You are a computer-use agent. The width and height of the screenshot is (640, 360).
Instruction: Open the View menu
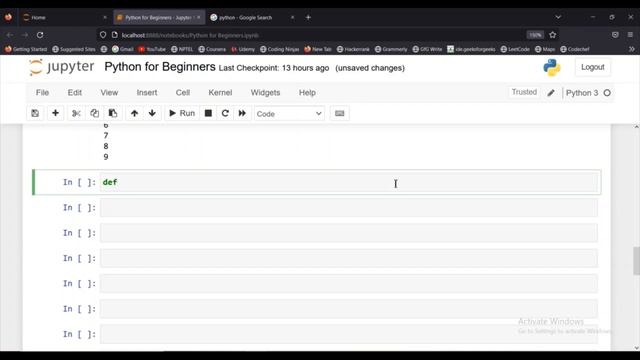coord(109,93)
